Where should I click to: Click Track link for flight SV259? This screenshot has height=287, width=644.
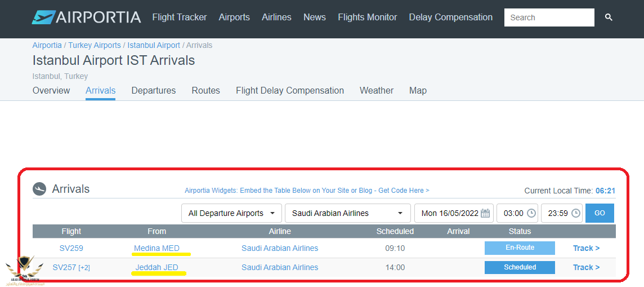tap(586, 248)
